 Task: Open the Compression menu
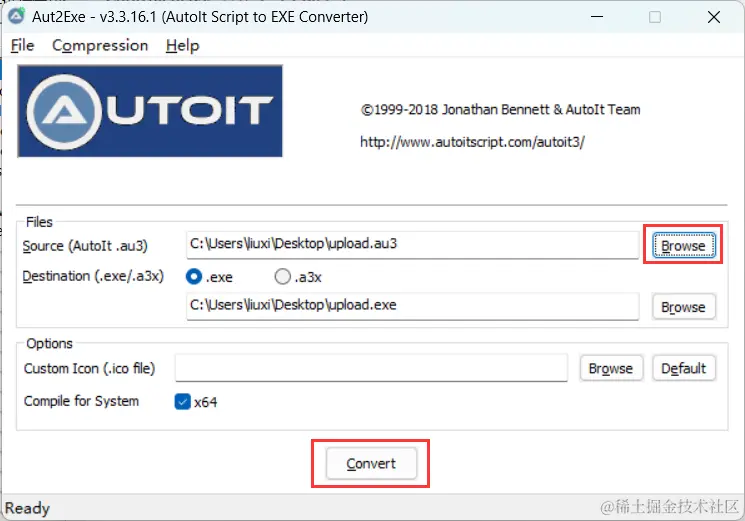coord(100,46)
